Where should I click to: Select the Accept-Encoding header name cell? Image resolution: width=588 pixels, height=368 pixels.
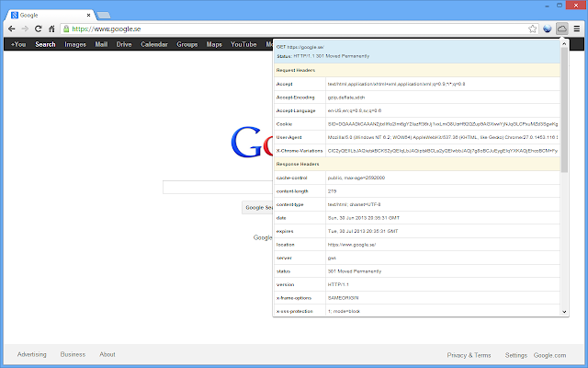pos(300,98)
